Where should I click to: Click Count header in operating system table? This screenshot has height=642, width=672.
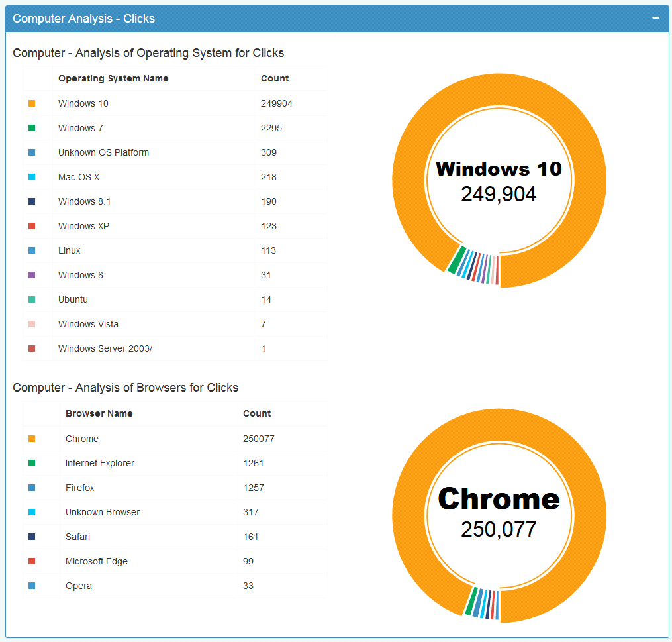pyautogui.click(x=275, y=78)
